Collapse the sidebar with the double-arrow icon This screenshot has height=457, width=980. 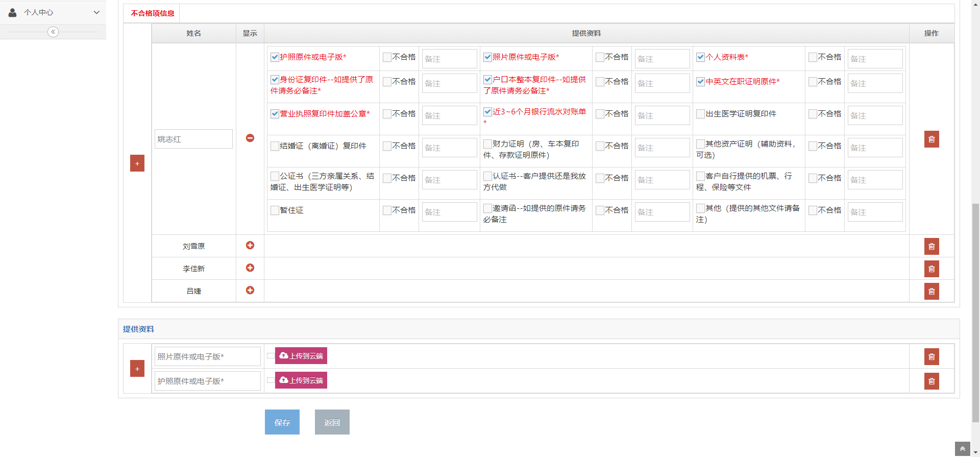[53, 32]
